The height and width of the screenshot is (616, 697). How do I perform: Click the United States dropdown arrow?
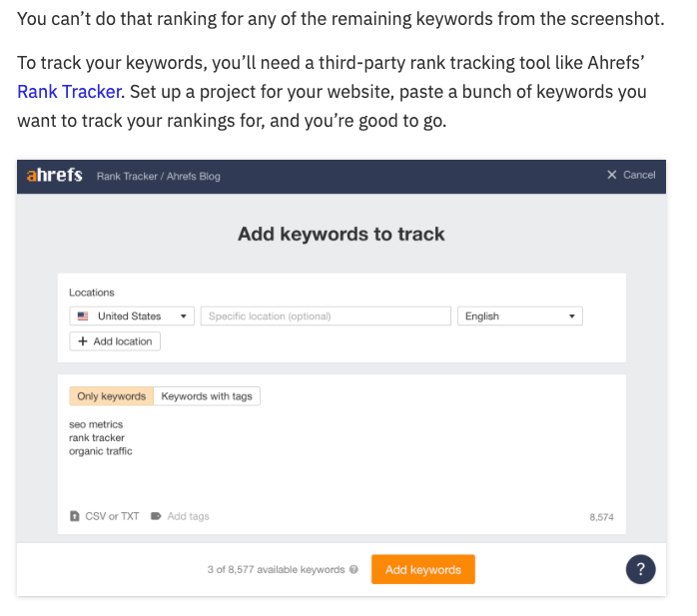click(183, 316)
